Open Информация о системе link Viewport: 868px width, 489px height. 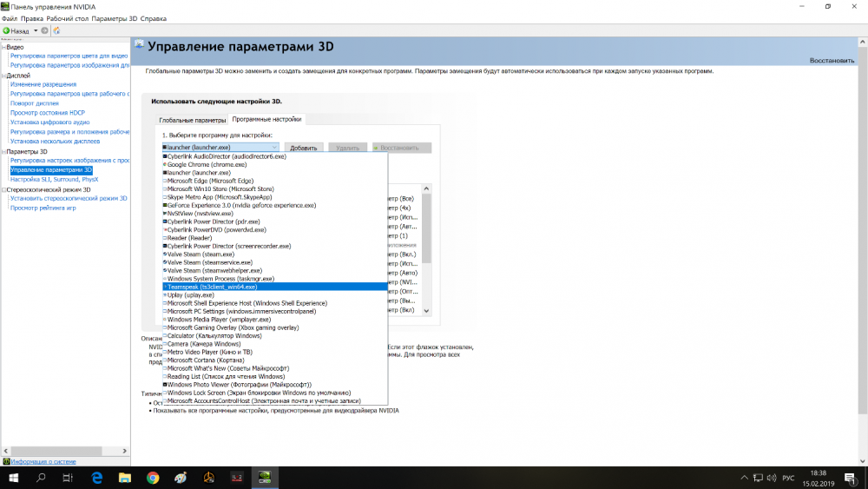tap(43, 461)
